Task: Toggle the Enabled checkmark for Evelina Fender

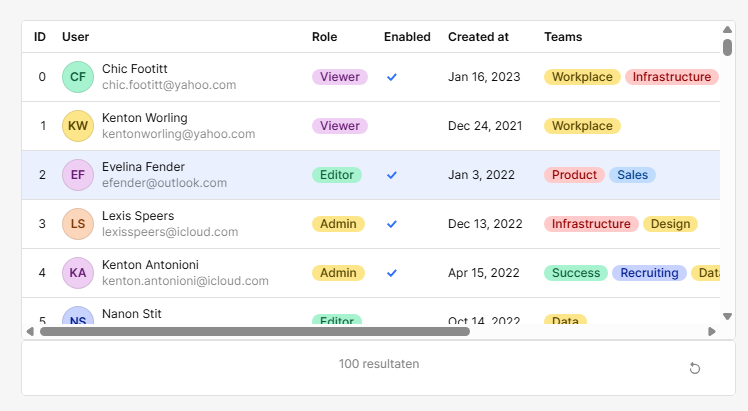Action: (392, 175)
